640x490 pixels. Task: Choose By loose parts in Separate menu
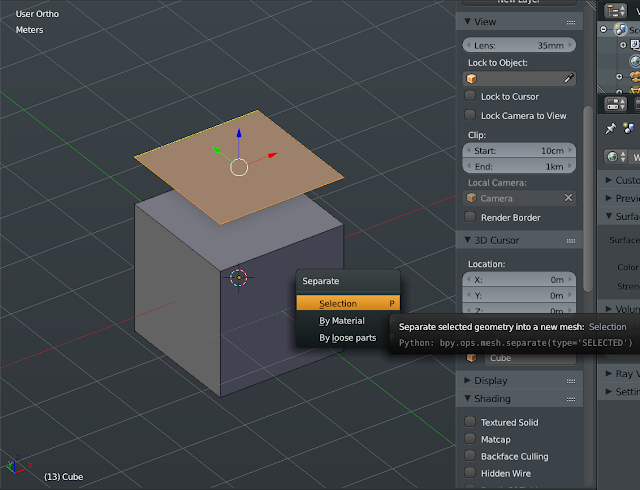pos(348,338)
